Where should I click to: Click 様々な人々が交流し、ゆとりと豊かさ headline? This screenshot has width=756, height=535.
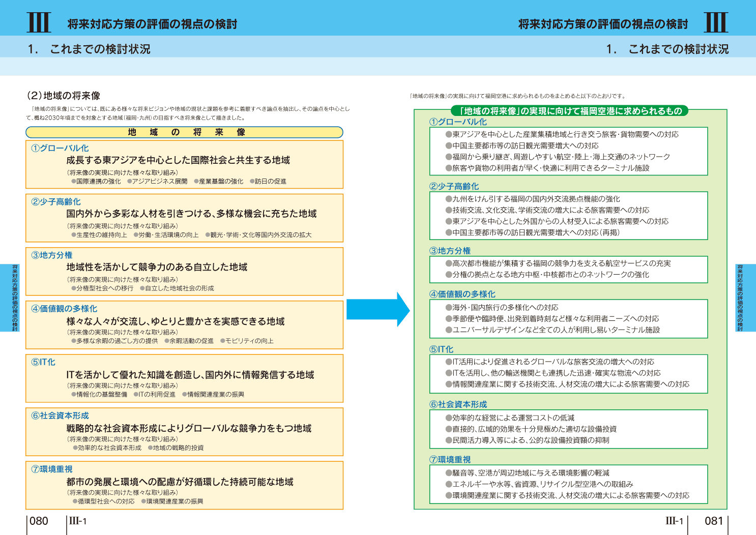[x=176, y=321]
